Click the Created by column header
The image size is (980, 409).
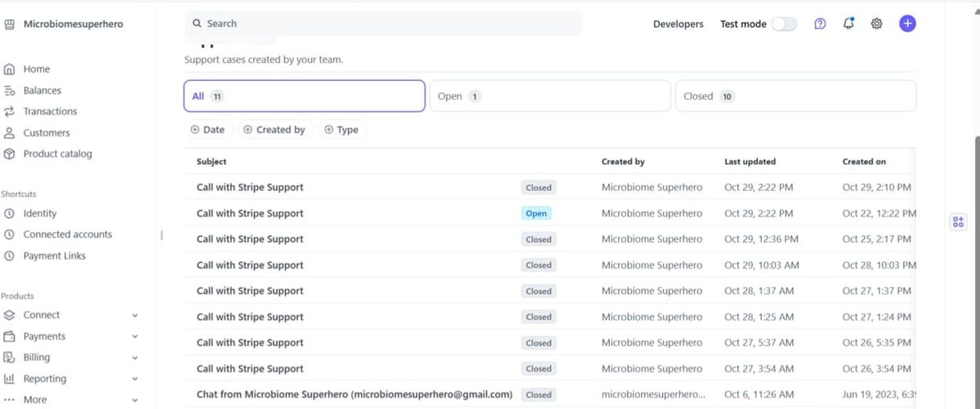click(x=623, y=162)
